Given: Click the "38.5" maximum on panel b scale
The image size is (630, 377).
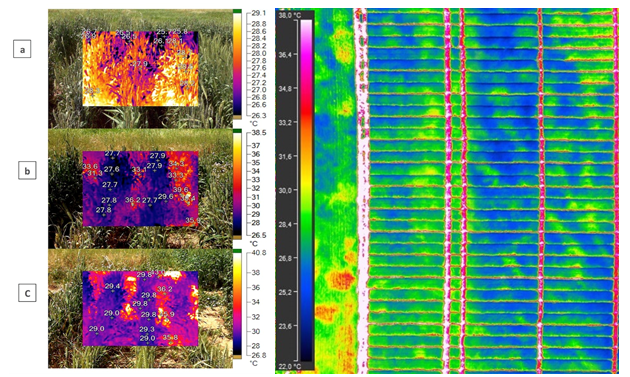Looking at the screenshot, I should [259, 133].
